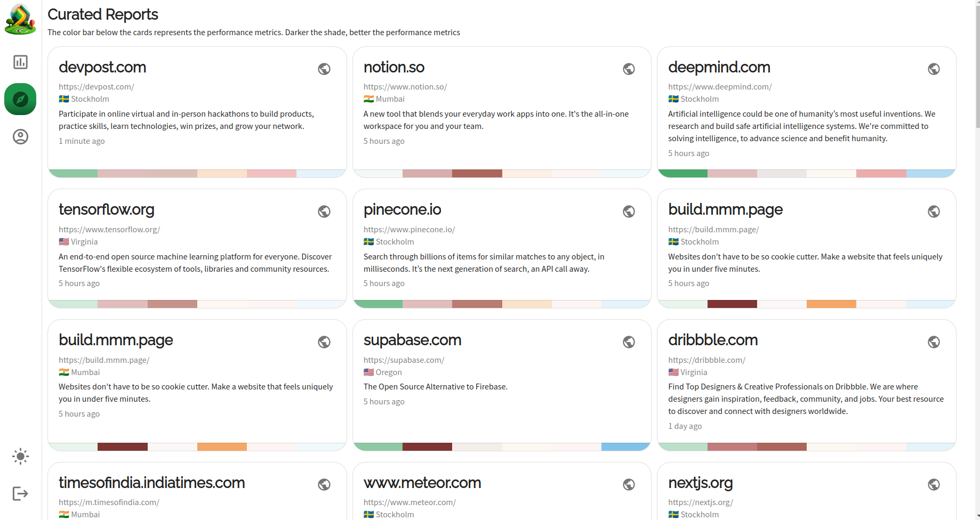The image size is (980, 520).
Task: Click the https://devpost.com/ URL
Action: tap(97, 86)
